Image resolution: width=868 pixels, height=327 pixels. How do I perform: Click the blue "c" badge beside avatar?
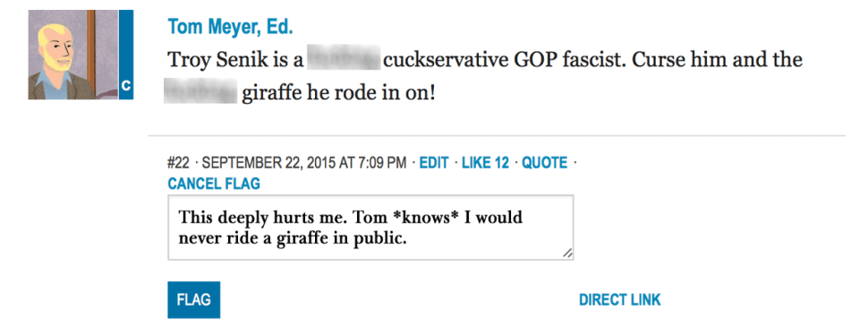point(126,55)
